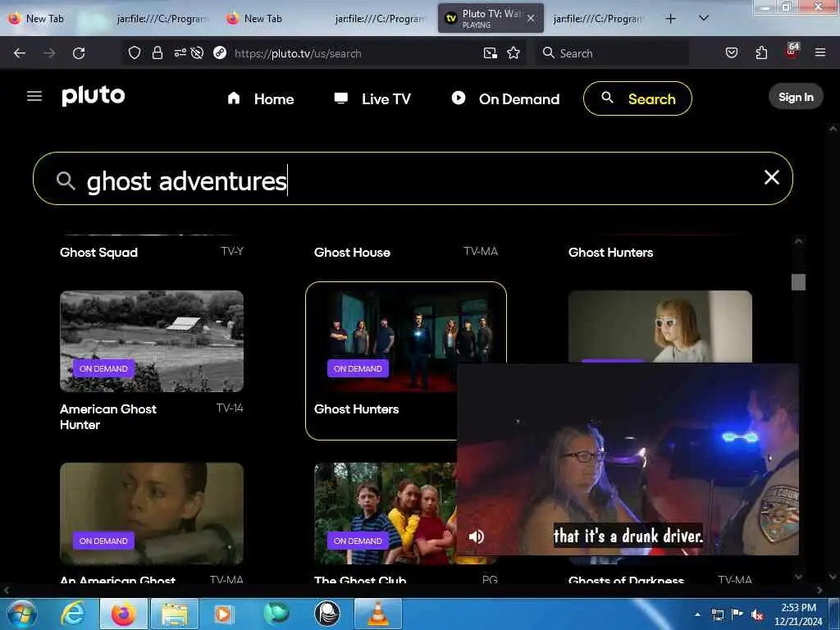Image resolution: width=840 pixels, height=630 pixels.
Task: Switch to second New Tab tab
Action: [x=263, y=19]
